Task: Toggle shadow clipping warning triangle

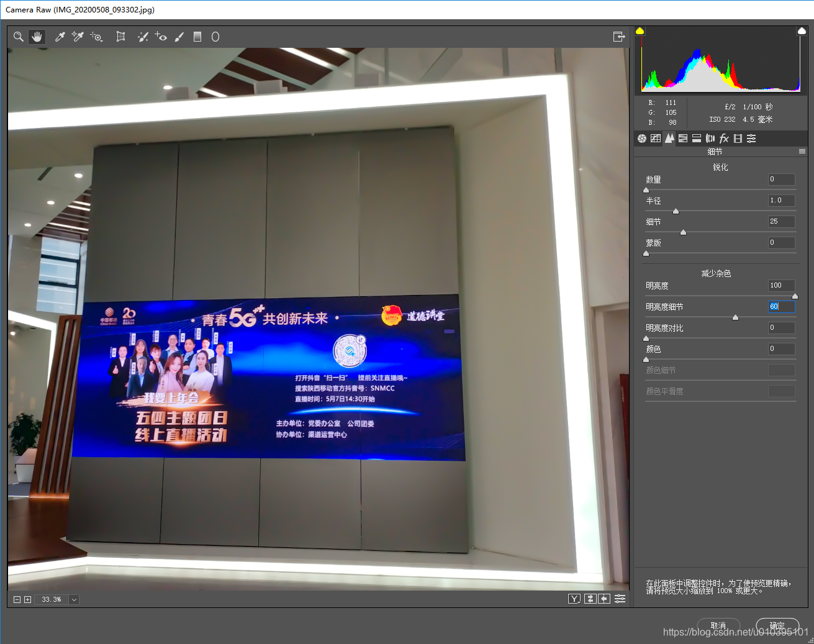Action: 640,30
